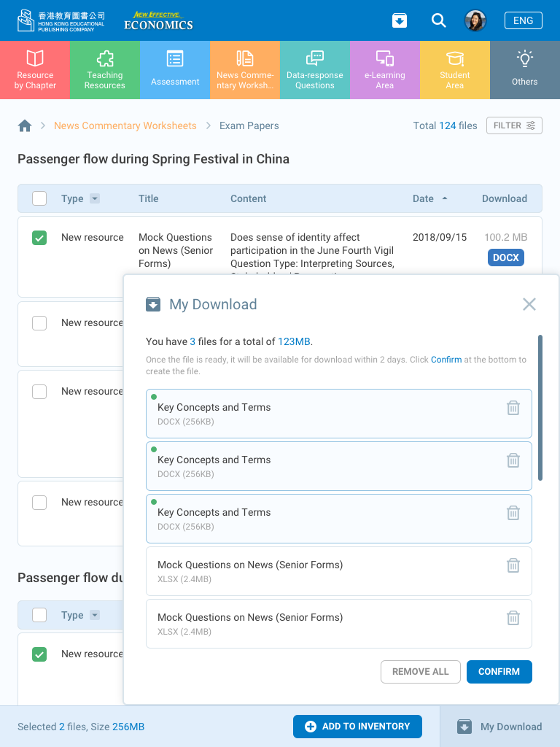
Task: Switch to the Assessment tab
Action: point(175,70)
